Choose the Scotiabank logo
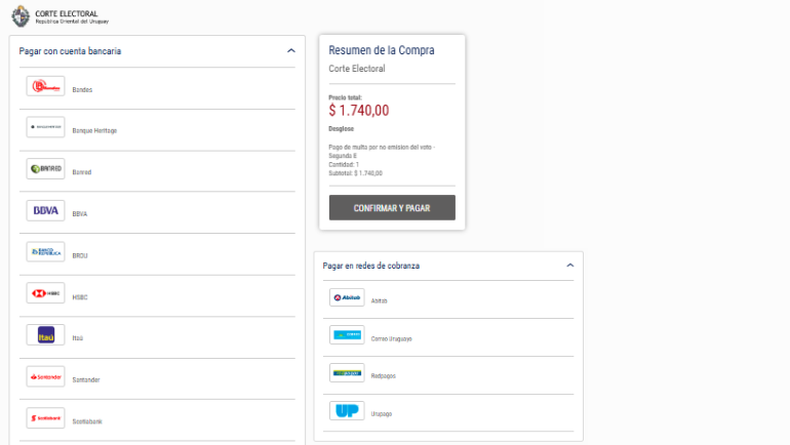790x445 pixels. [45, 418]
